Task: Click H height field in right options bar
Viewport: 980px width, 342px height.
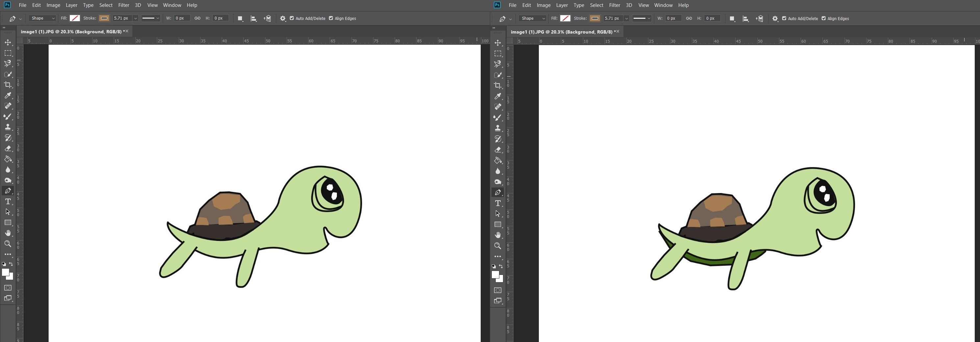Action: tap(713, 18)
